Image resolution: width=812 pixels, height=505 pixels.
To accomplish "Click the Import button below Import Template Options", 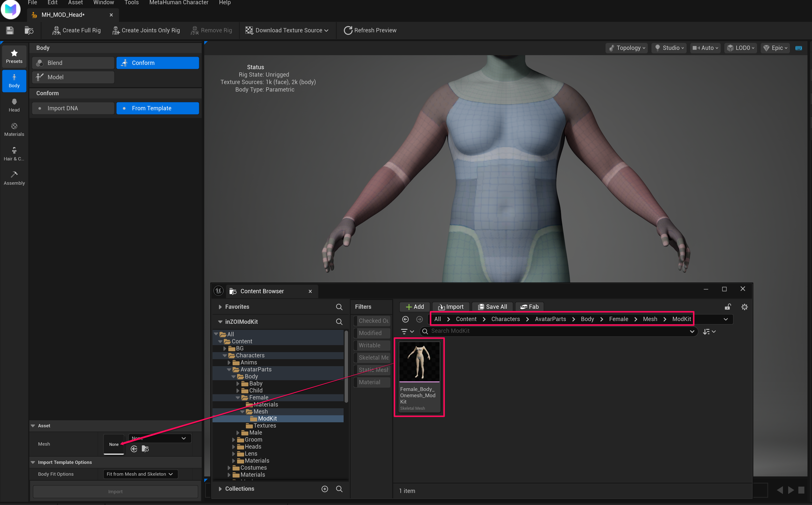I will tap(115, 491).
